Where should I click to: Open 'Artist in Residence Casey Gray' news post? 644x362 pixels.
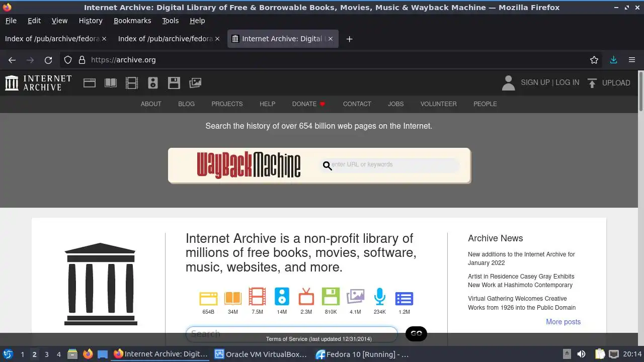[x=521, y=281]
